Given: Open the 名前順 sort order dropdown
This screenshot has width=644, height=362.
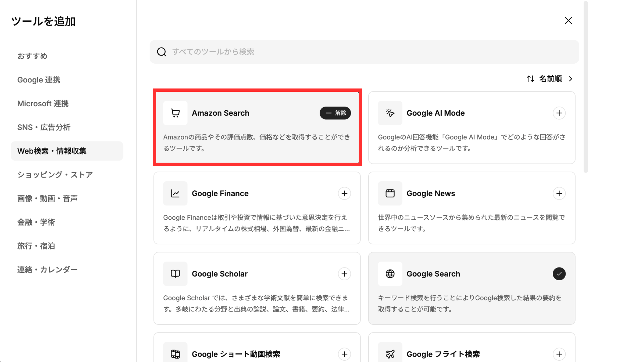Looking at the screenshot, I should click(550, 79).
